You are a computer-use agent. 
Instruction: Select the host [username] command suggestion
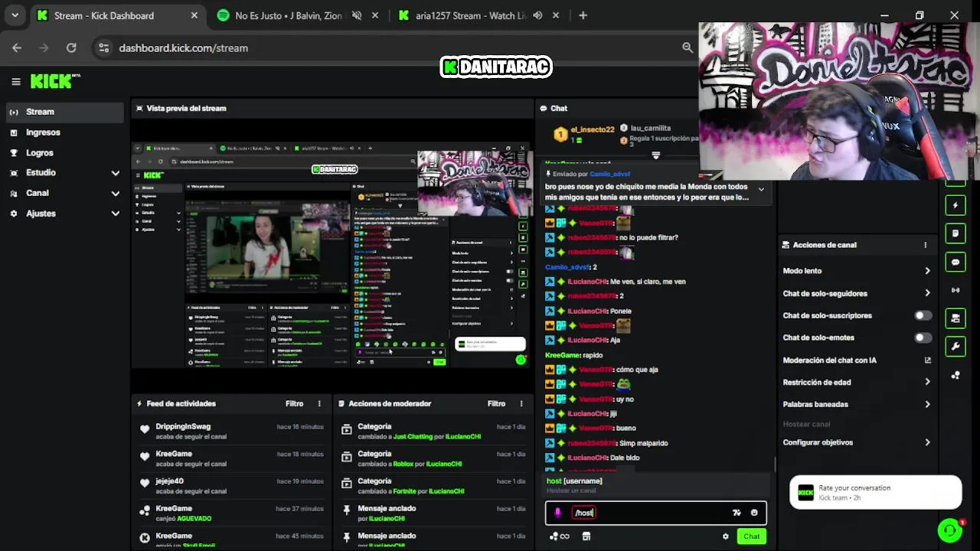click(656, 484)
